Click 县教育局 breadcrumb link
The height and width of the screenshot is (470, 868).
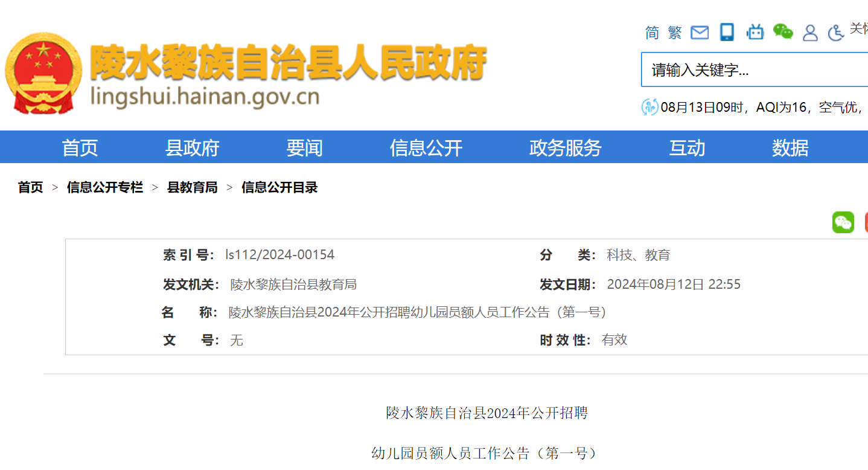coord(192,187)
